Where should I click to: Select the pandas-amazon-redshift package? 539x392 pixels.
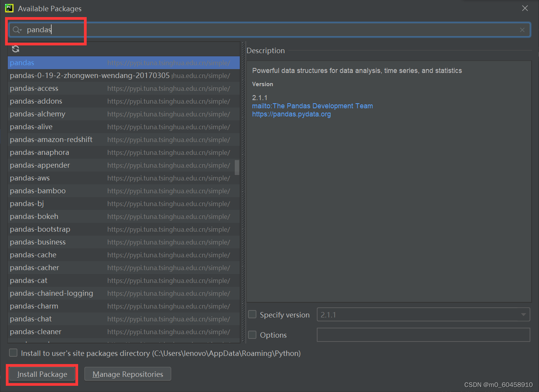[124, 140]
